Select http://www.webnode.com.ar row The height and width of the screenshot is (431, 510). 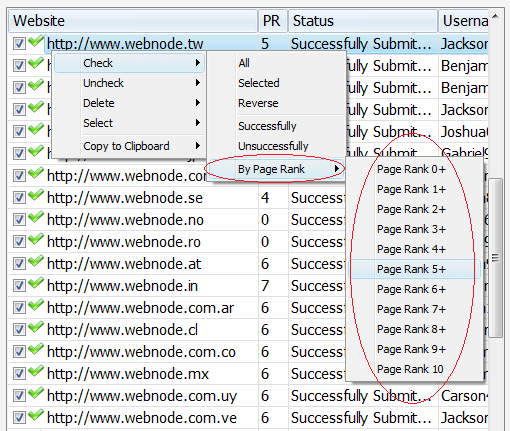140,308
